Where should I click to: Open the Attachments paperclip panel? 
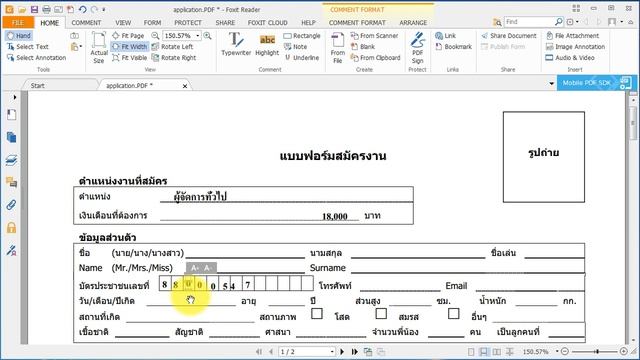pos(11,204)
